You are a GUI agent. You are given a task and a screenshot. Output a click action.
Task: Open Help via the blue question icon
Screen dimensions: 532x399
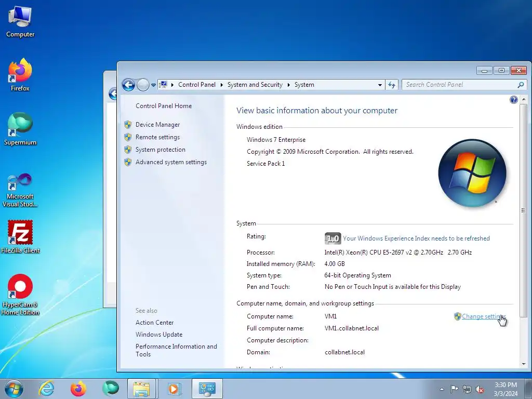pos(514,99)
